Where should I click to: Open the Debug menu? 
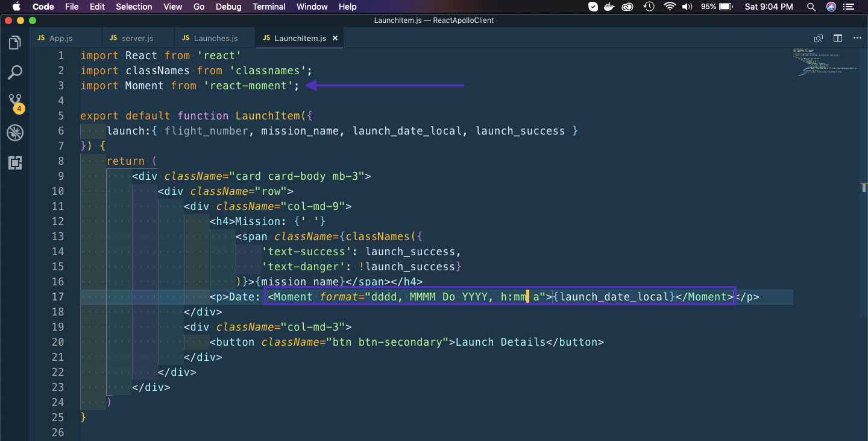click(x=228, y=7)
